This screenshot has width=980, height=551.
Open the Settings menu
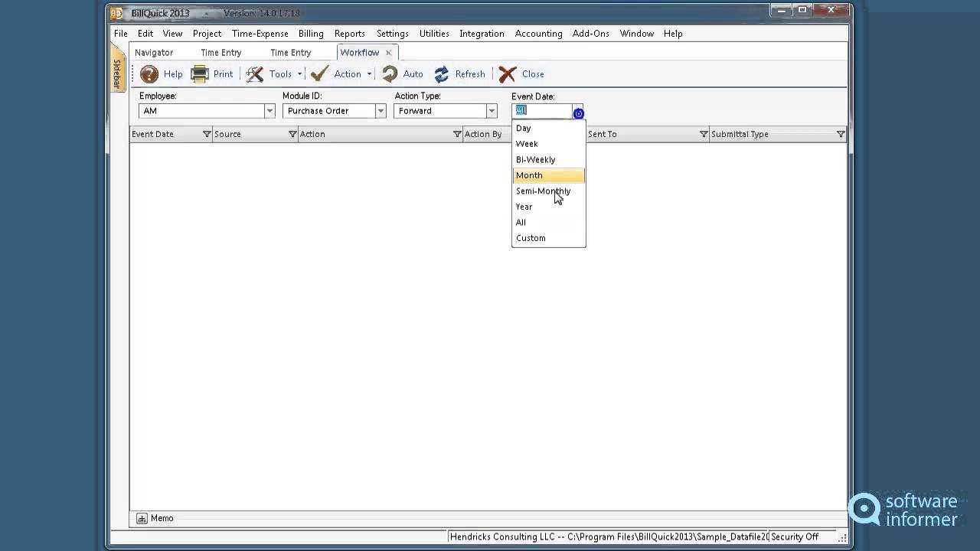pyautogui.click(x=392, y=34)
